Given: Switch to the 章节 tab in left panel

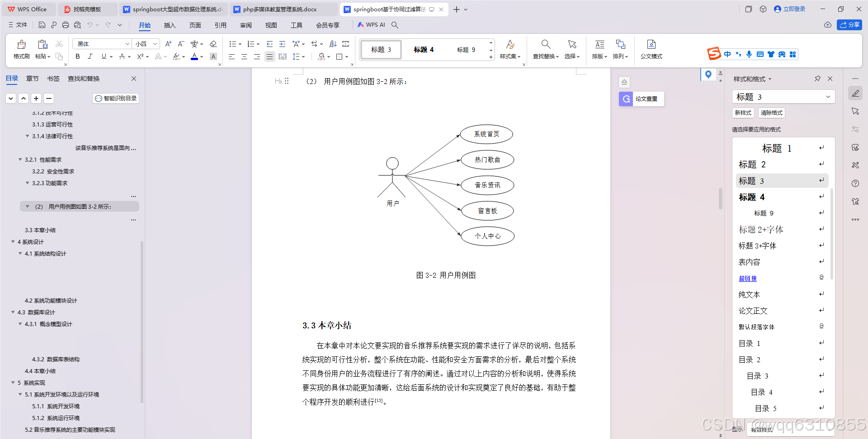Looking at the screenshot, I should [x=32, y=78].
